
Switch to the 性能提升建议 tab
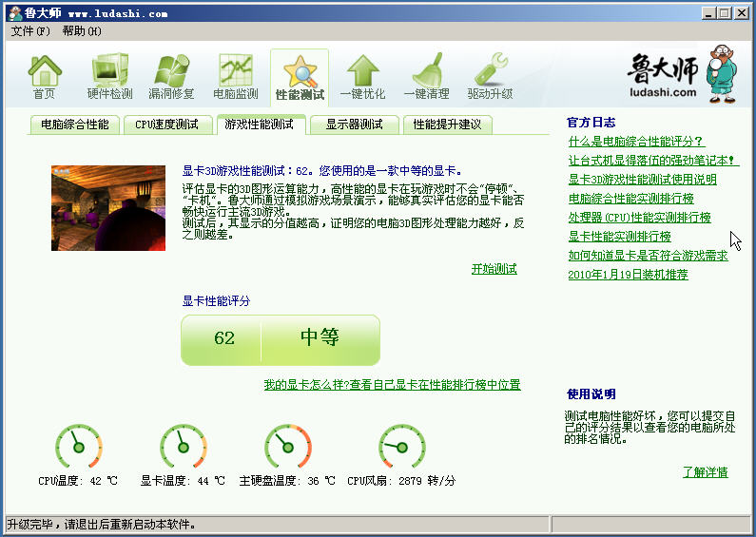coord(448,125)
